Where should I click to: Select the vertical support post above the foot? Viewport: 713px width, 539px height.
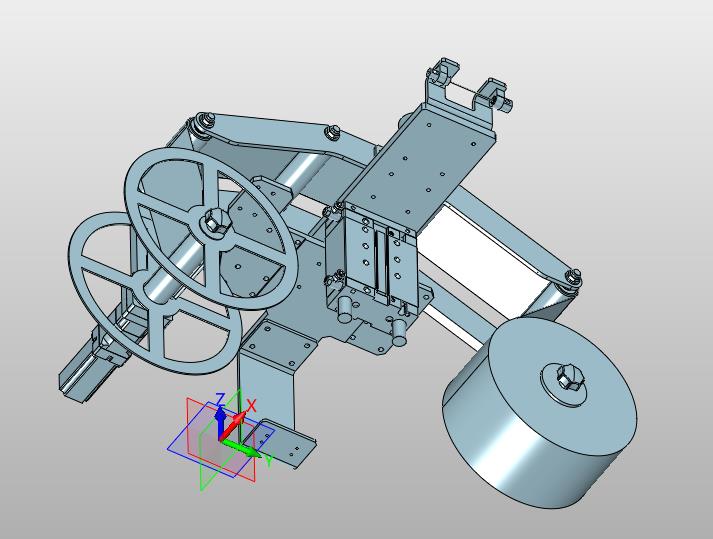(x=267, y=391)
